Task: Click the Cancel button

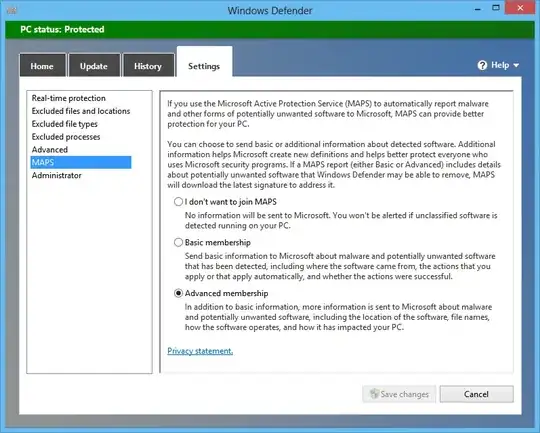Action: [x=476, y=394]
